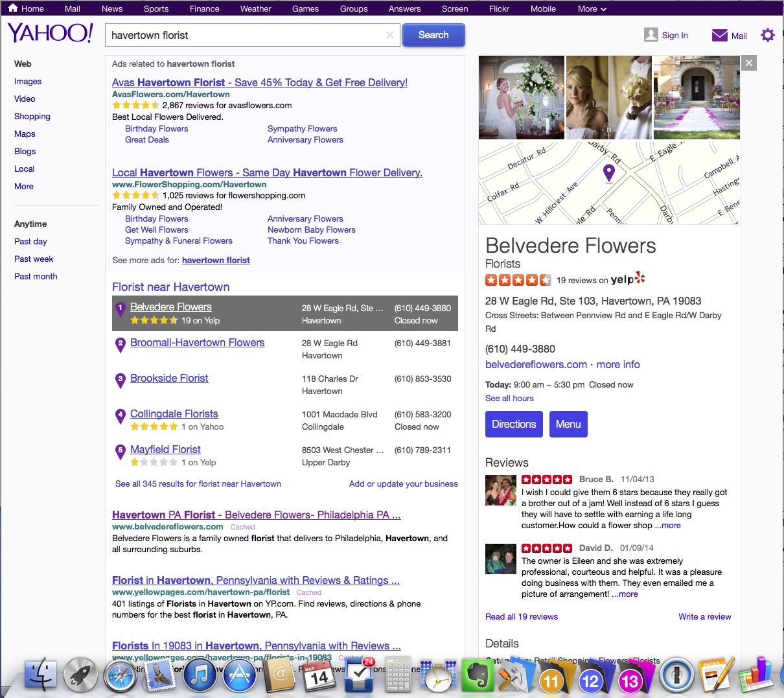Click Write a review link

[704, 616]
